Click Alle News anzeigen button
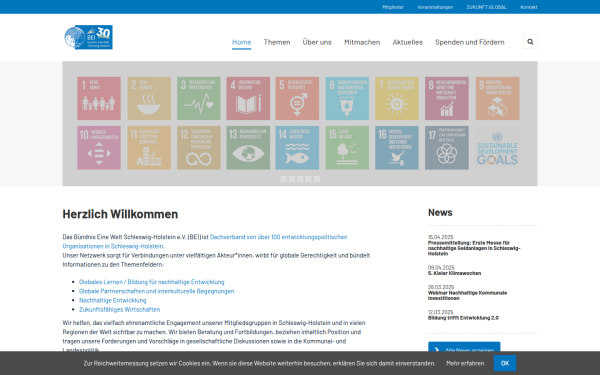Screen dimensions: 600x375 click(464, 347)
